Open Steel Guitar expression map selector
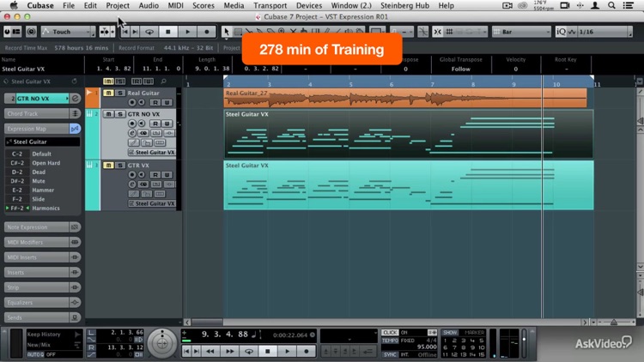Screen dimensions: 644x362 pos(43,142)
